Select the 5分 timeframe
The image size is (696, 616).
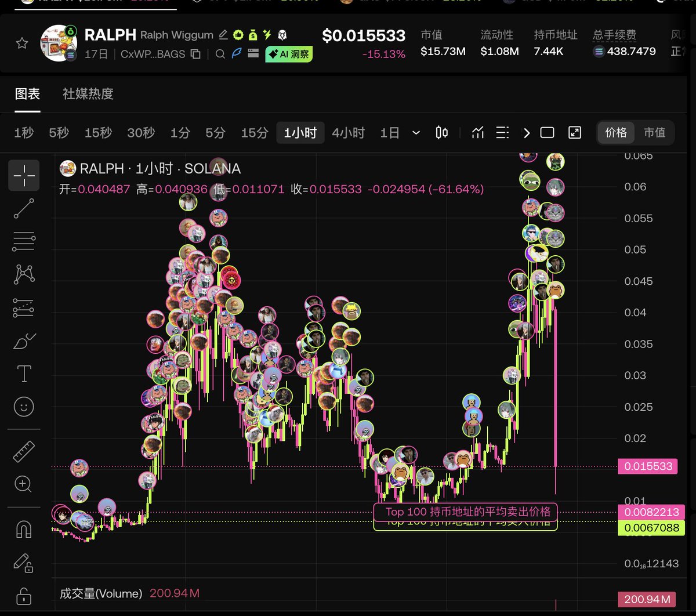pyautogui.click(x=215, y=133)
